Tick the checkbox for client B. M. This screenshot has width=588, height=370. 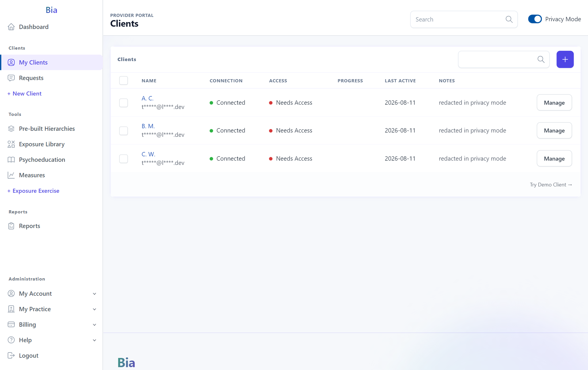[x=123, y=131]
